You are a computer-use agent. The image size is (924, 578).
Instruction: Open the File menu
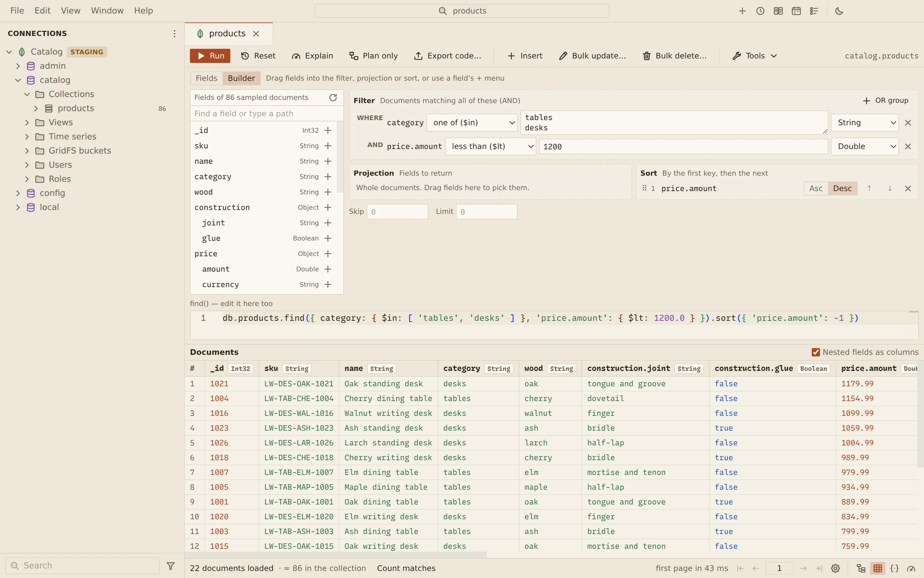(x=17, y=11)
